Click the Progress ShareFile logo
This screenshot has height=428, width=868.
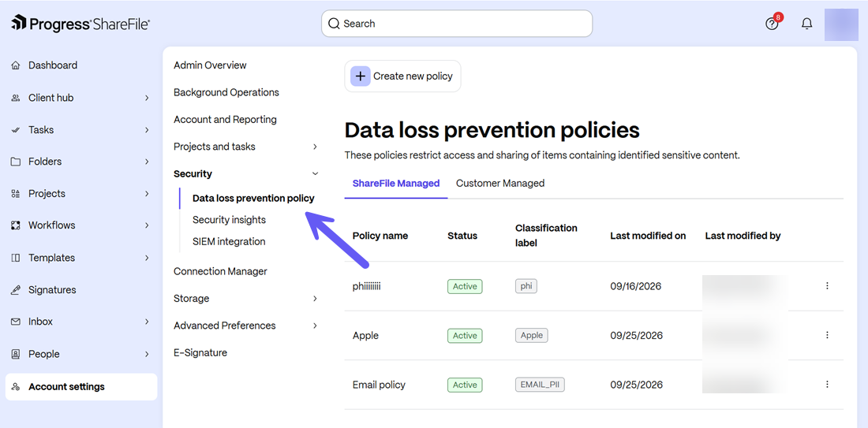[80, 24]
